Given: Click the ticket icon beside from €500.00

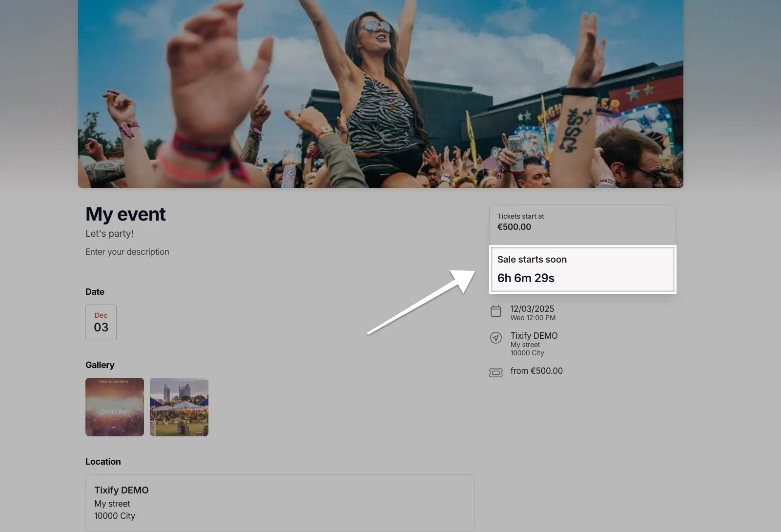Looking at the screenshot, I should [495, 373].
